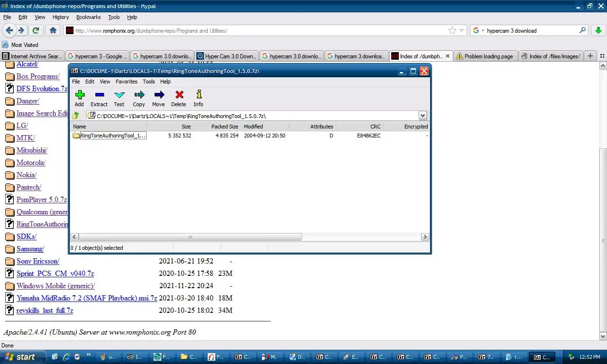
Task: Switch to the Internet Archive Search tab
Action: pyautogui.click(x=32, y=56)
